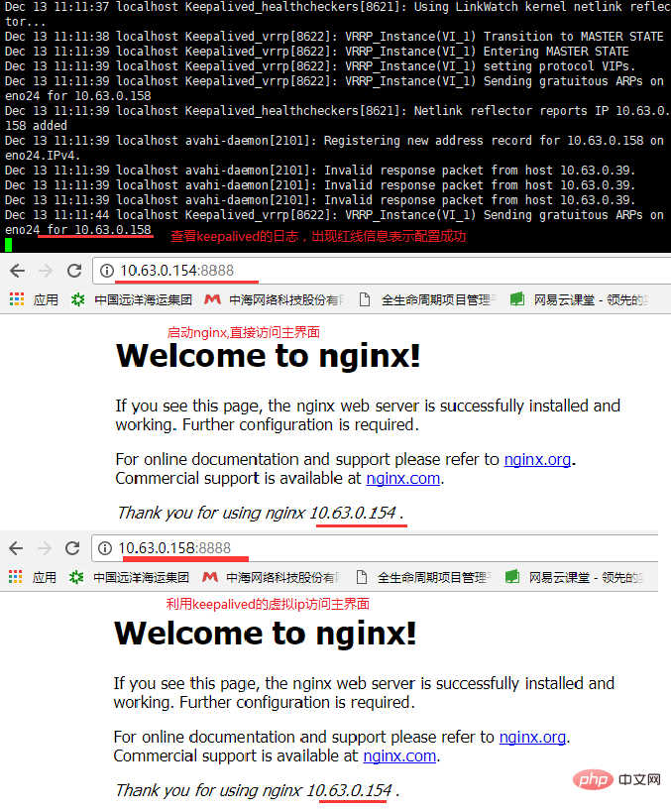Click red M favicon in lower bookmarks bar
The height and width of the screenshot is (812, 671).
click(210, 576)
